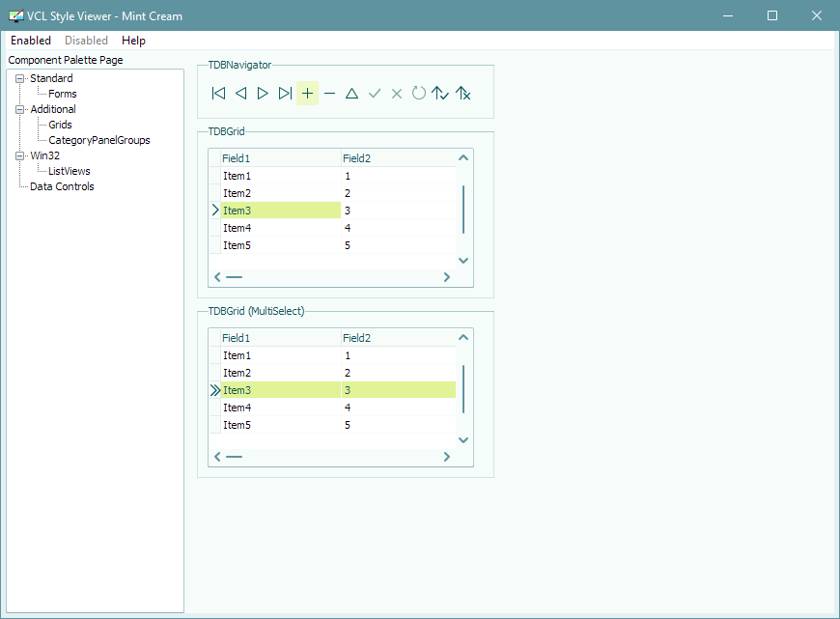Click the edit record triangle icon
This screenshot has height=619, width=840.
[x=351, y=94]
